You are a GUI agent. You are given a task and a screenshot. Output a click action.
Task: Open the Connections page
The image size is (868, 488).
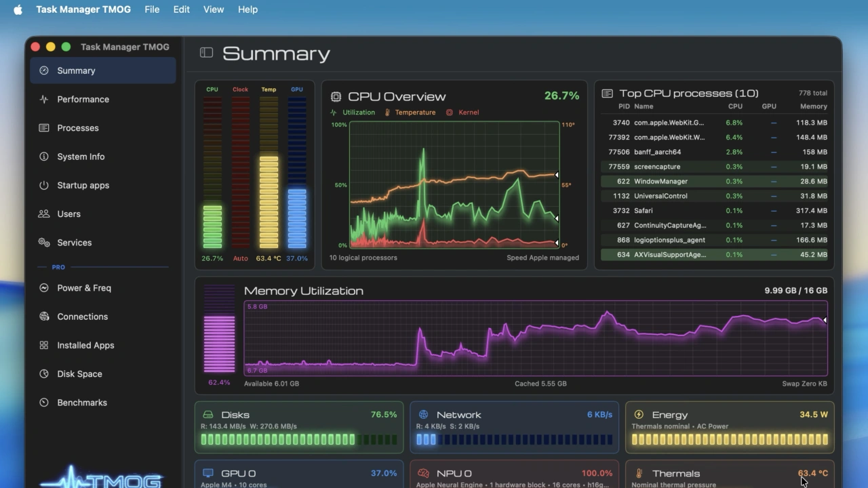(x=103, y=317)
